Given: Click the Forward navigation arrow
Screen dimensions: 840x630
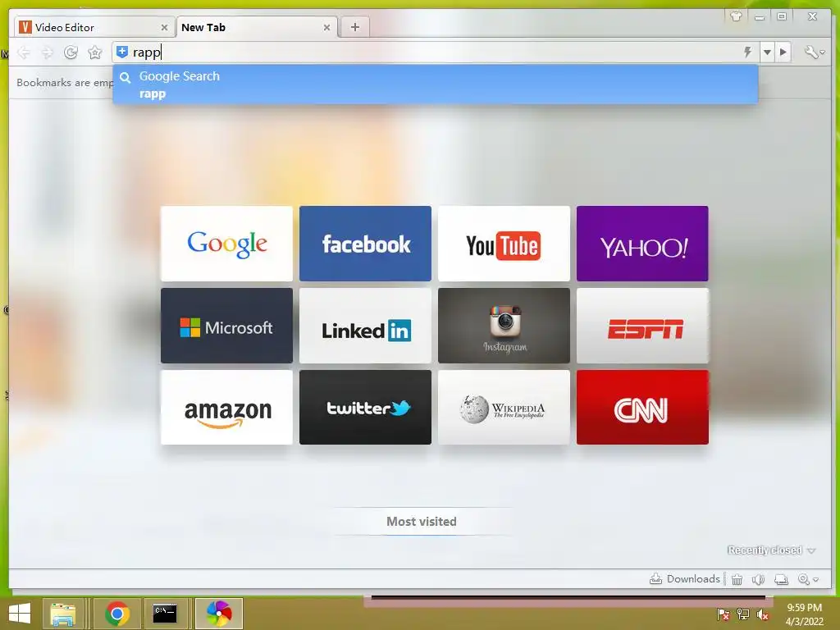Looking at the screenshot, I should click(x=47, y=52).
